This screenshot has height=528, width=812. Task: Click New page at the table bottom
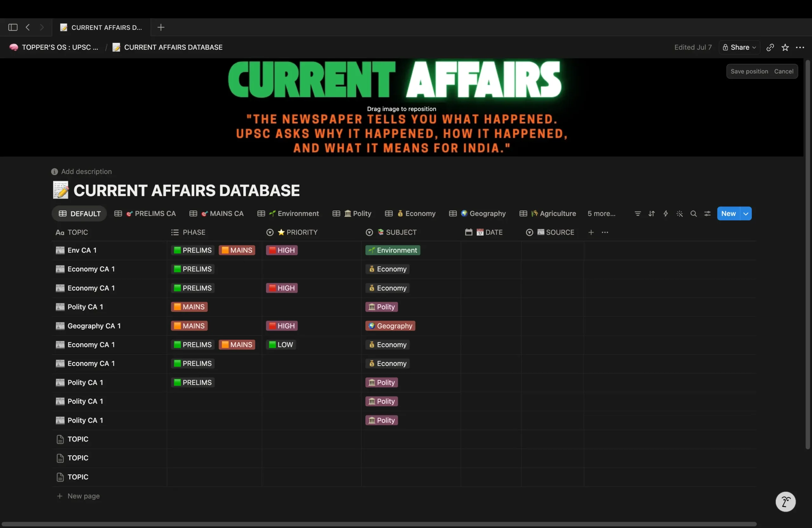78,496
